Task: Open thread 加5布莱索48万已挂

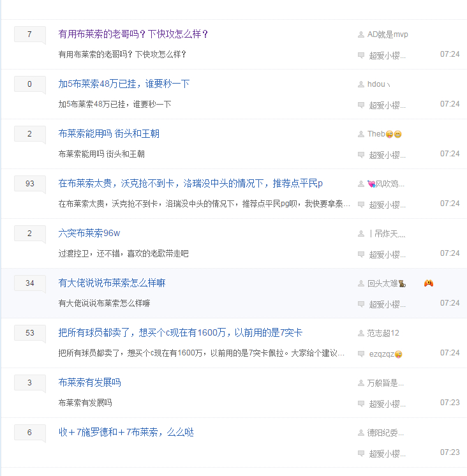Action: pyautogui.click(x=124, y=84)
